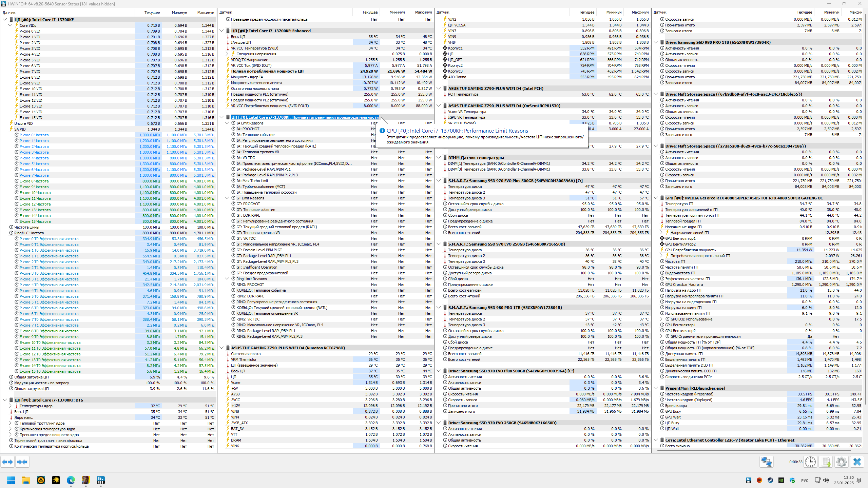Reset the elapsed time clock icon
Screen dimensions: 868x488
810,462
